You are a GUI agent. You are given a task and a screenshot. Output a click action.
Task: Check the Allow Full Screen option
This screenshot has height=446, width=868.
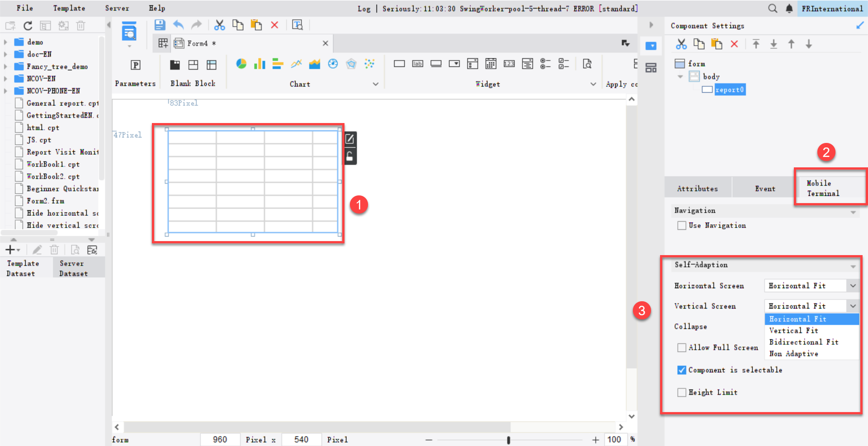(x=682, y=347)
